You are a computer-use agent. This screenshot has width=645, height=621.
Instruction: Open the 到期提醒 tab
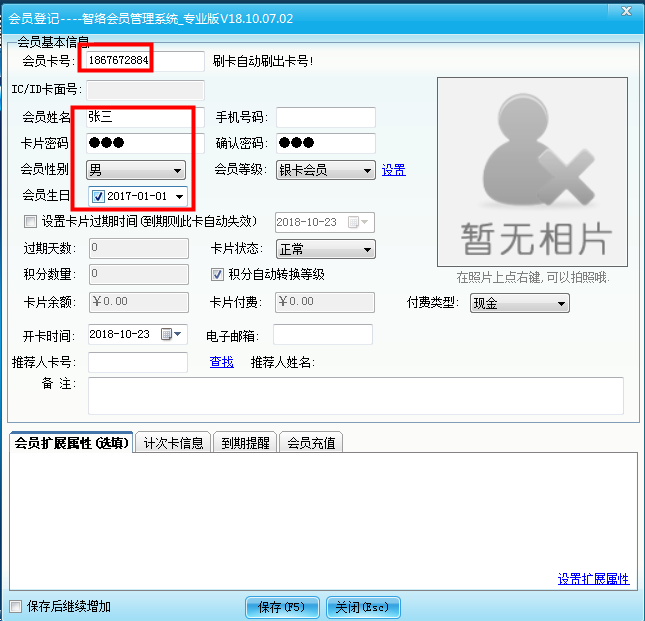tap(245, 442)
